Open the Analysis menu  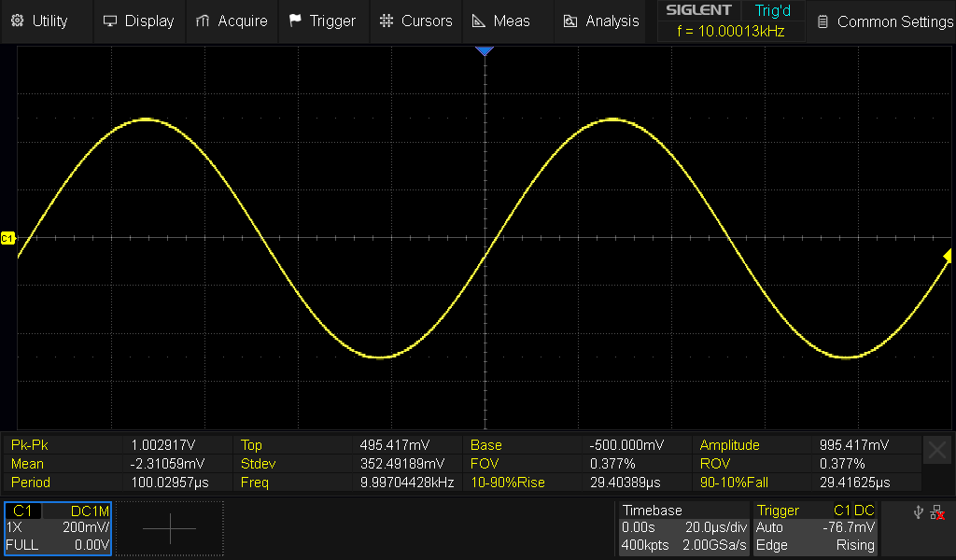pyautogui.click(x=602, y=21)
